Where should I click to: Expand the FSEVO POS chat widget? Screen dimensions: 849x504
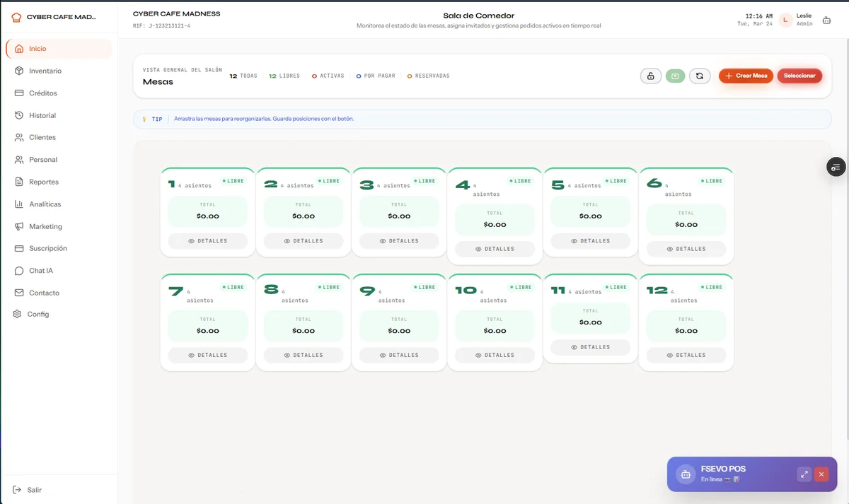804,474
